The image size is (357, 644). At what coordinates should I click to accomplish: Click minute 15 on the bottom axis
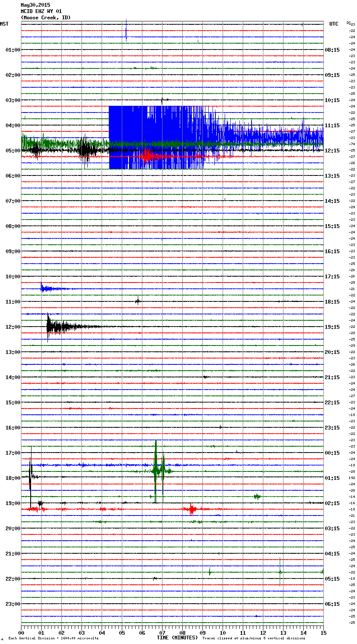[323, 633]
